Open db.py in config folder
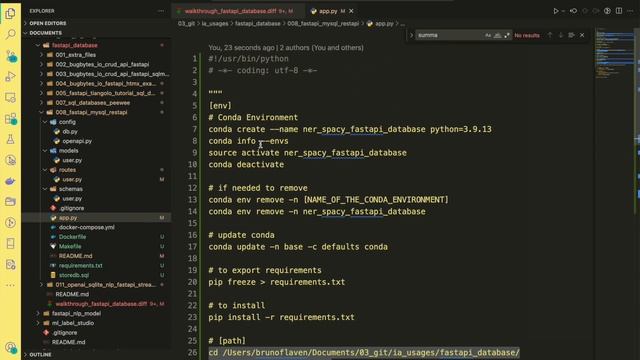This screenshot has height=360, width=640. coord(70,131)
